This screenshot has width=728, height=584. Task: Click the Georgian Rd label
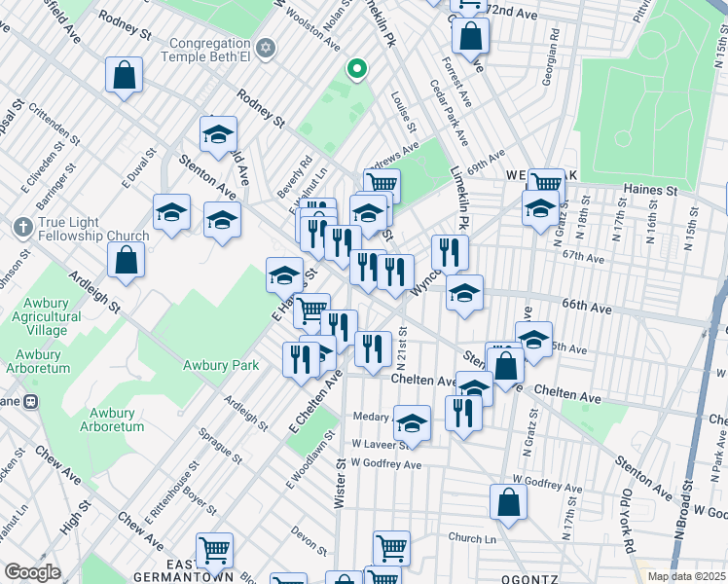tap(551, 57)
